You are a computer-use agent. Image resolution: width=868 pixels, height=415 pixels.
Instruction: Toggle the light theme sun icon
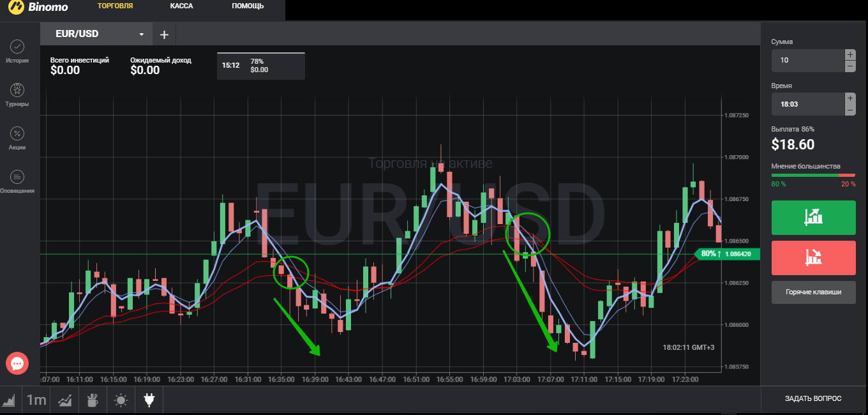[x=121, y=400]
